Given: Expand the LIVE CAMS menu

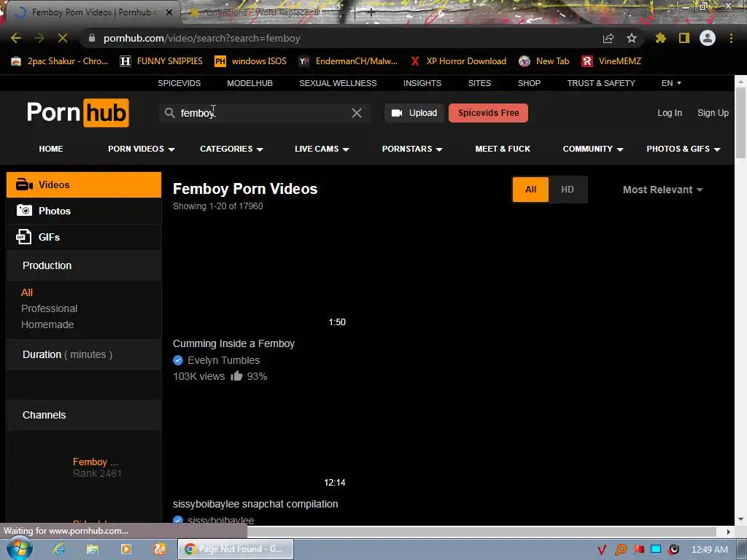Looking at the screenshot, I should pos(322,149).
